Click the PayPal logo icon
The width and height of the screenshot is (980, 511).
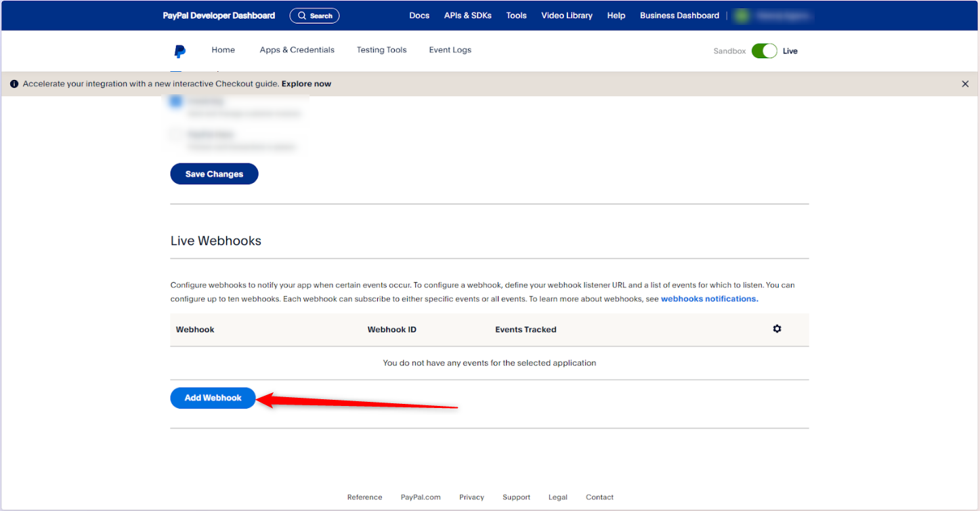pyautogui.click(x=179, y=51)
